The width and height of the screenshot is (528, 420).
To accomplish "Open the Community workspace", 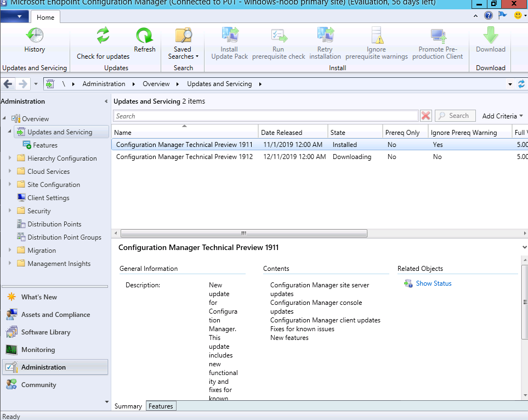I will 55,384.
